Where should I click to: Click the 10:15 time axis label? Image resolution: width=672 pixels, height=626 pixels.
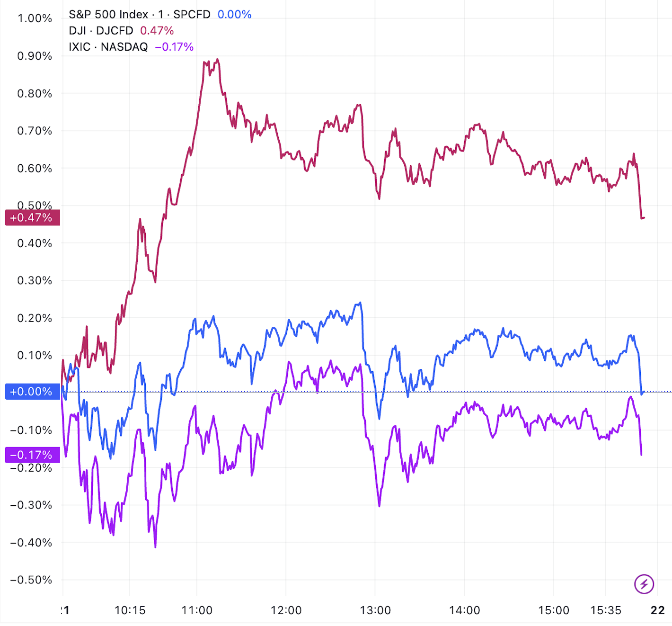(x=130, y=610)
